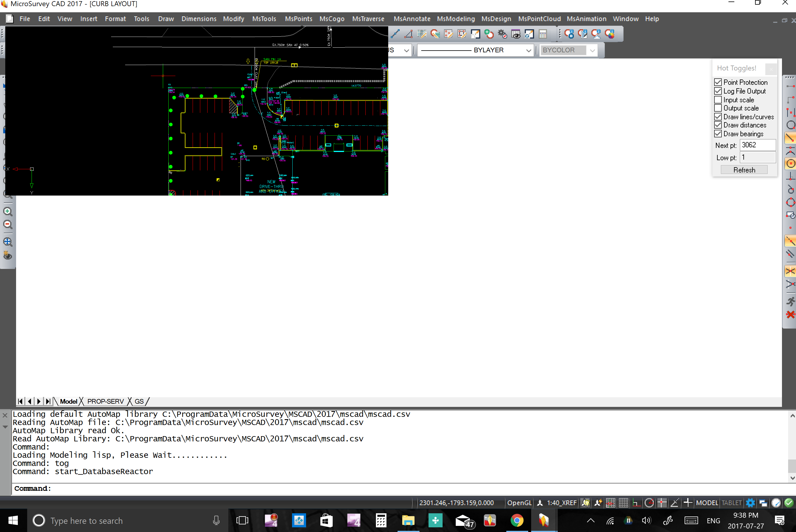796x532 pixels.
Task: Click the zoom out magnifier icon
Action: click(8, 224)
